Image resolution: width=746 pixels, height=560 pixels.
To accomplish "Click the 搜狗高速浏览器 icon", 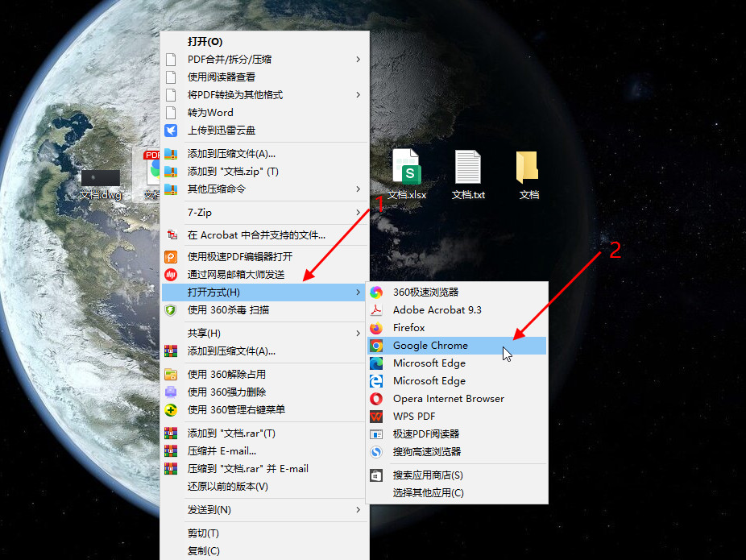I will pyautogui.click(x=376, y=452).
